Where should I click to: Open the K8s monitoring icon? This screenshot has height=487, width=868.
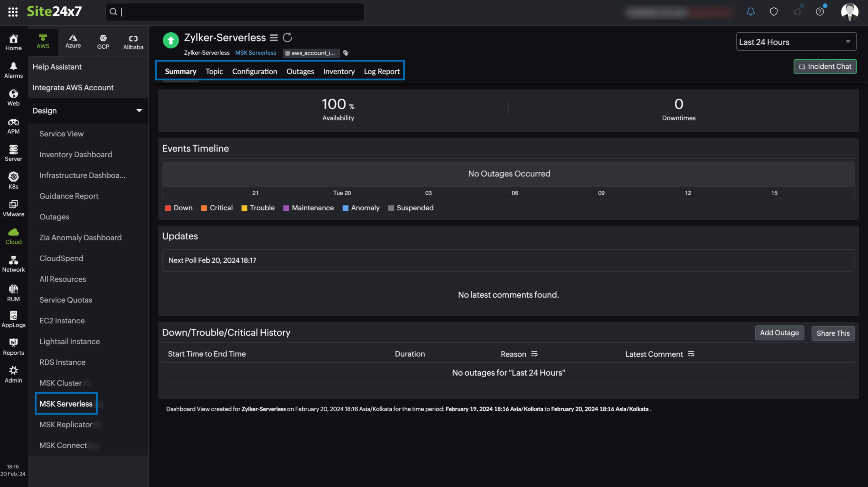pyautogui.click(x=13, y=180)
